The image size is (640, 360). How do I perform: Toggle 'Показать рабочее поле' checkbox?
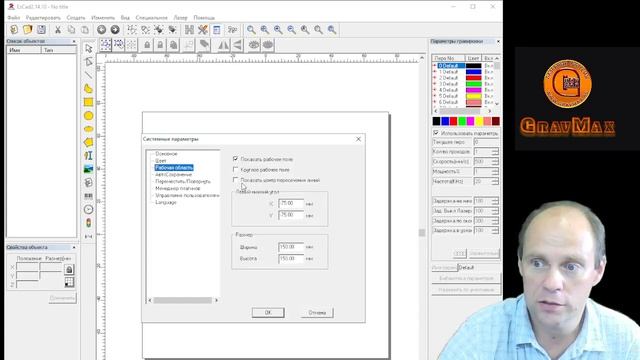(236, 159)
